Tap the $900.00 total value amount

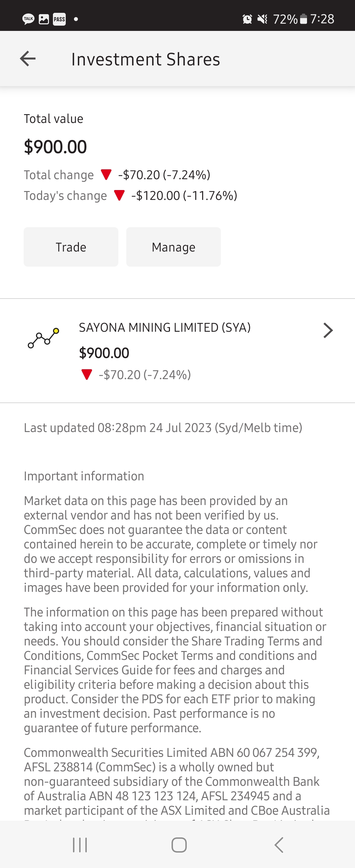pos(55,147)
